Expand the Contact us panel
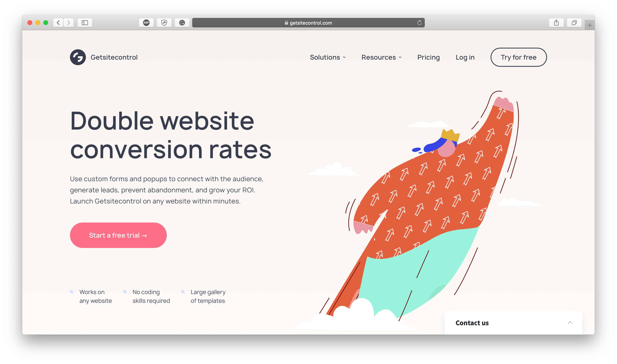This screenshot has height=364, width=617. [571, 322]
